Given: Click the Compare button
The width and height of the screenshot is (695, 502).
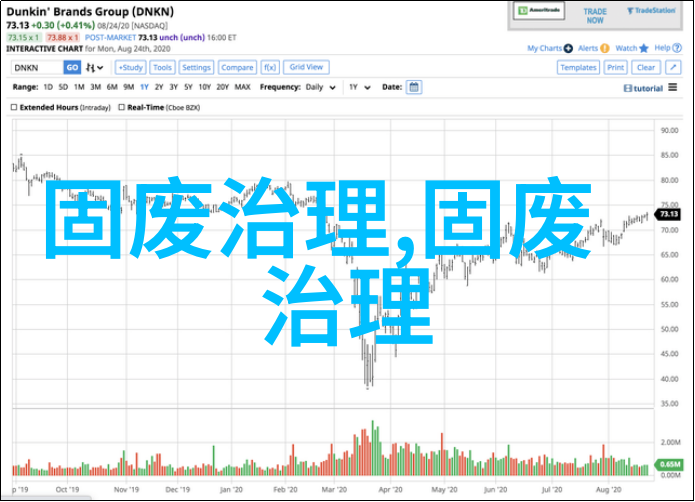Looking at the screenshot, I should (x=237, y=68).
